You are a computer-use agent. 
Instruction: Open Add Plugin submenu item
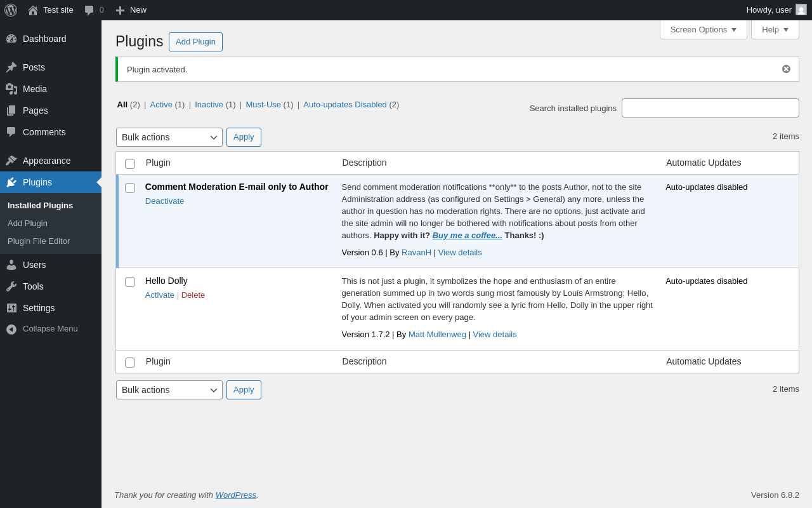[x=27, y=224]
